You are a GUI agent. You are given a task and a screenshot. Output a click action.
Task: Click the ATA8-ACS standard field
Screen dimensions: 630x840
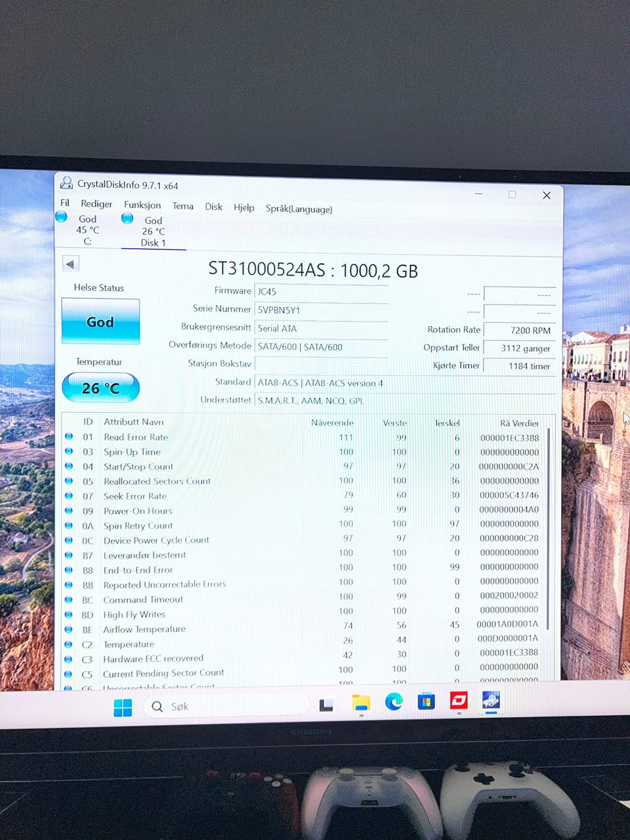pos(405,383)
